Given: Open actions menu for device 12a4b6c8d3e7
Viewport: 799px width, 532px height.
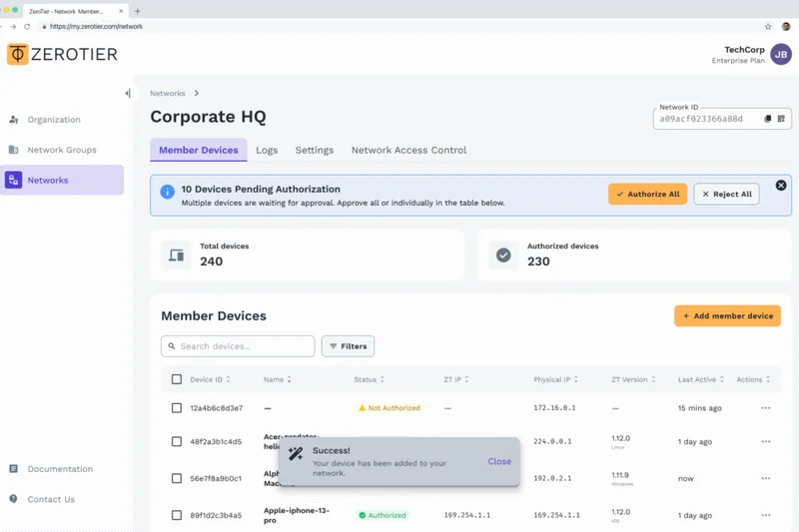Looking at the screenshot, I should 765,408.
